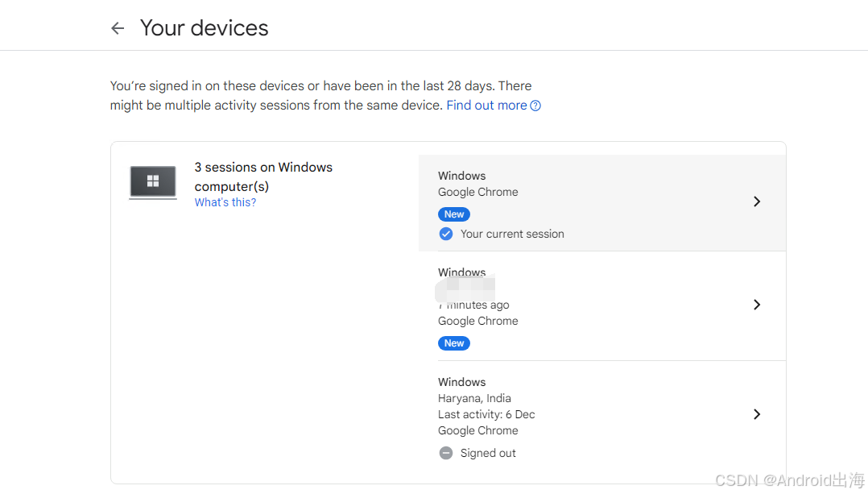This screenshot has height=494, width=868.
Task: Click the New badge under second session
Action: [x=454, y=343]
